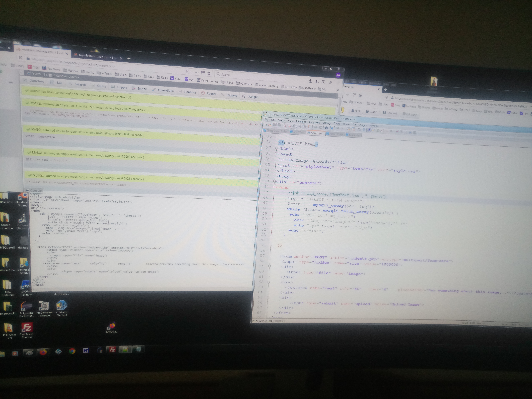
Task: Open the Plugins menu in Notepad++
Action: (363, 125)
